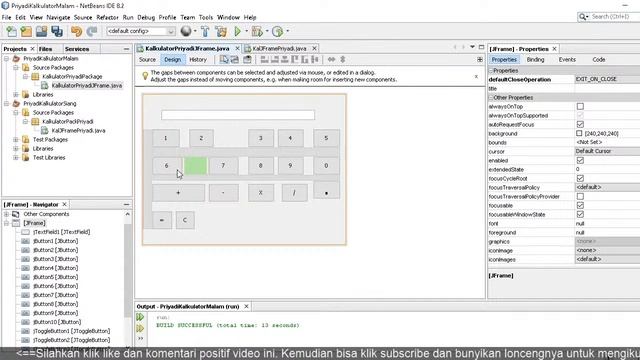Click the "C" button in the form design
Image resolution: width=640 pixels, height=360 pixels.
[x=185, y=220]
